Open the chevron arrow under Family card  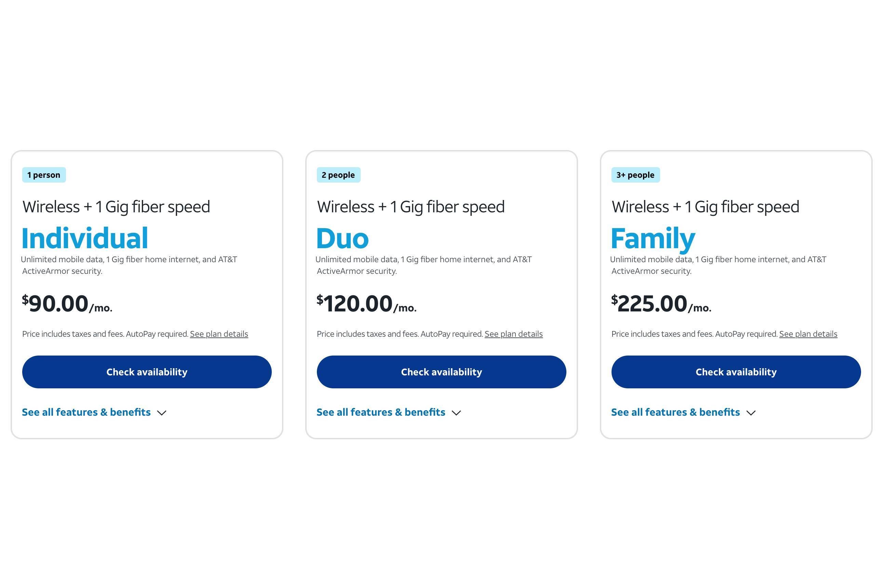tap(751, 413)
